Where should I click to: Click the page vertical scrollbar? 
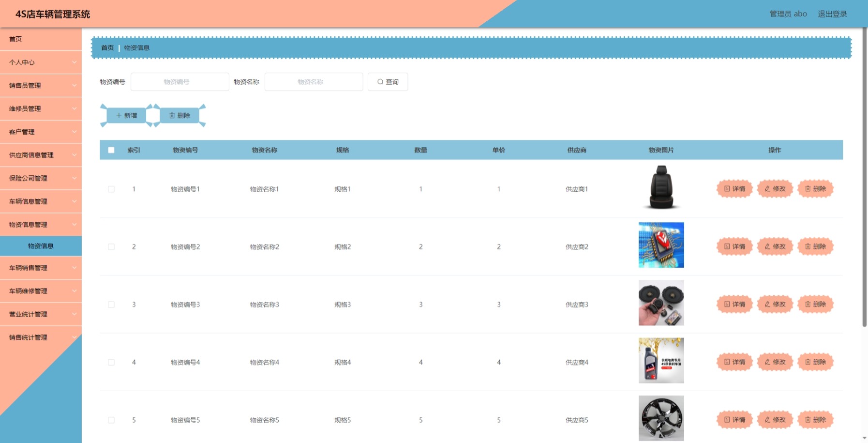(x=865, y=177)
